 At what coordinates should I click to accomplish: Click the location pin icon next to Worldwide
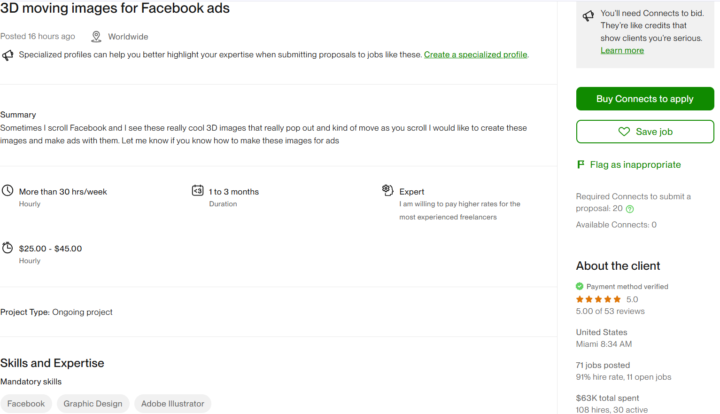click(96, 36)
